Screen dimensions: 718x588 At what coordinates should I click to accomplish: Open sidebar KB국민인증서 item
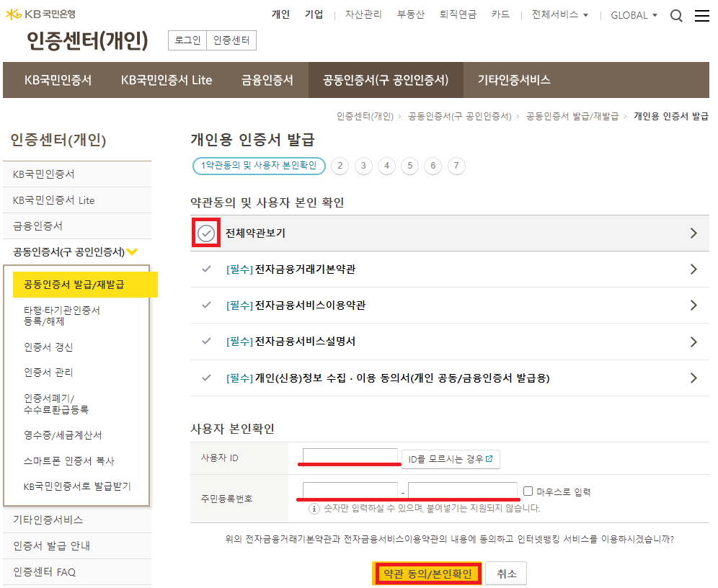point(77,174)
